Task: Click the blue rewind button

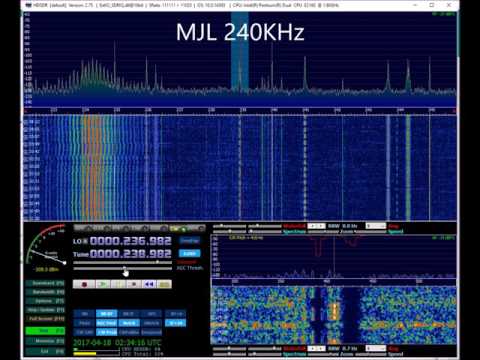Action: 149,284
